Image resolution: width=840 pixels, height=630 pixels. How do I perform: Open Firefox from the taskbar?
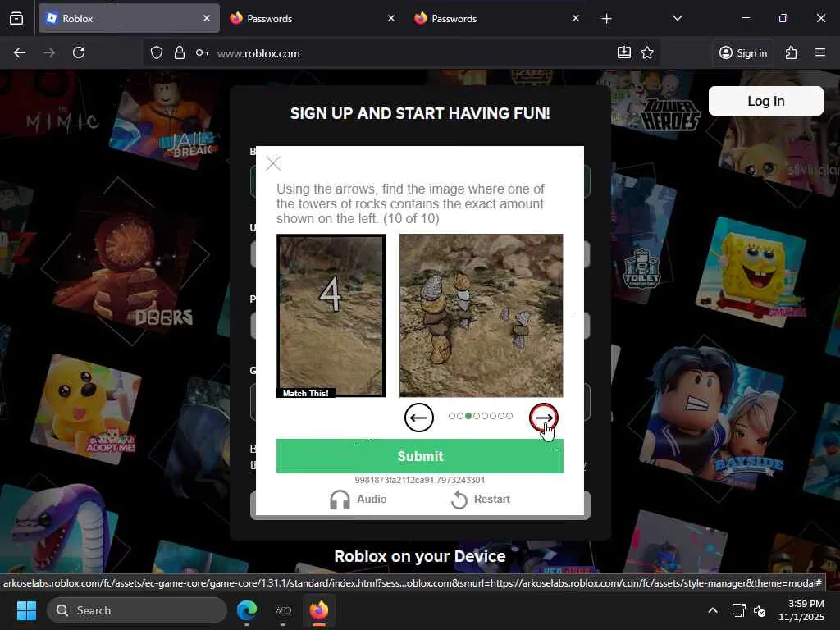(x=319, y=610)
